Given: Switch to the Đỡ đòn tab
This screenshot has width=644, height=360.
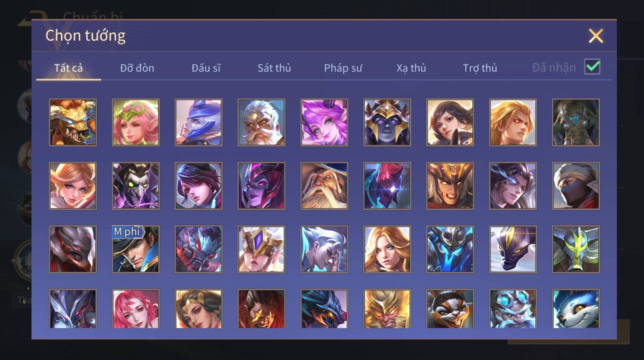Looking at the screenshot, I should [x=137, y=68].
